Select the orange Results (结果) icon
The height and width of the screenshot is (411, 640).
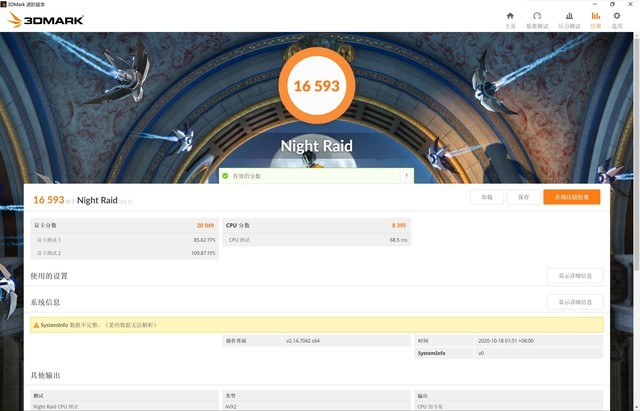[x=596, y=16]
